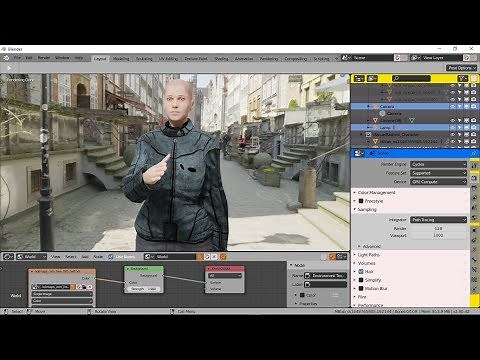Viewport: 480px width, 360px height.
Task: Open the properties editor type selector
Action: 359,153
